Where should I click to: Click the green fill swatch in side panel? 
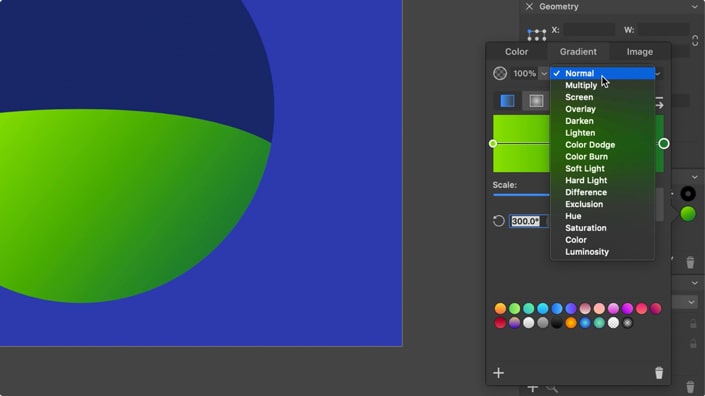point(687,214)
